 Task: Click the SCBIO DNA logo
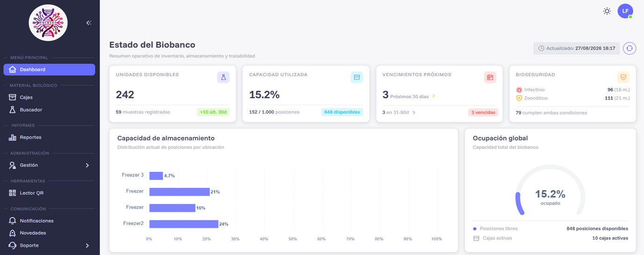tap(48, 22)
